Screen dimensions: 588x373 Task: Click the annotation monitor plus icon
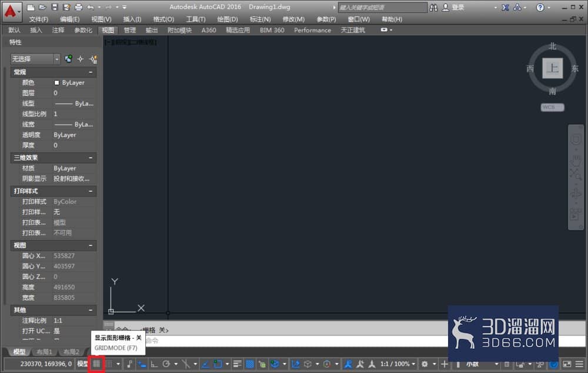445,364
